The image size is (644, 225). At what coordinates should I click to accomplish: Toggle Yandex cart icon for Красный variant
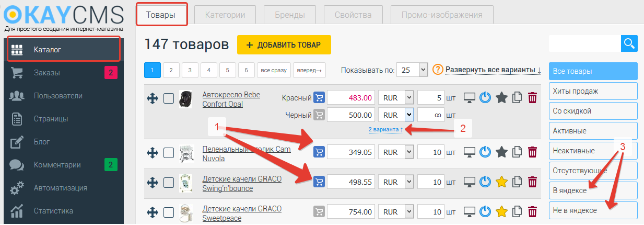pyautogui.click(x=319, y=98)
